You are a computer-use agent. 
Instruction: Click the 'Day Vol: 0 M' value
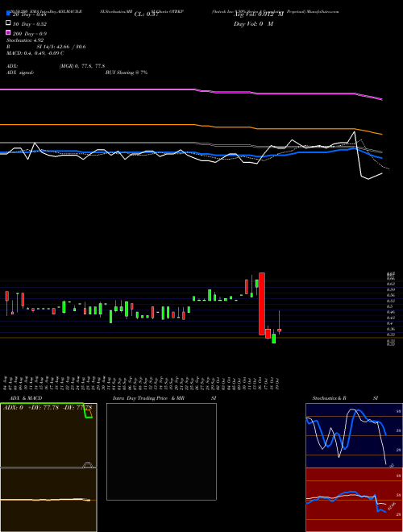[x=253, y=24]
